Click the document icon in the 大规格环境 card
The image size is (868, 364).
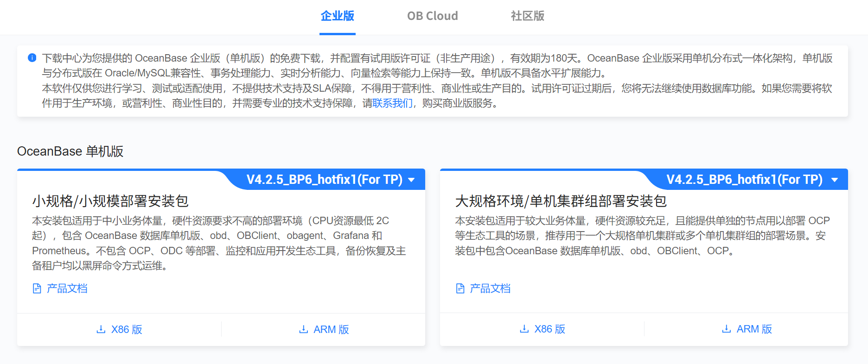point(460,289)
